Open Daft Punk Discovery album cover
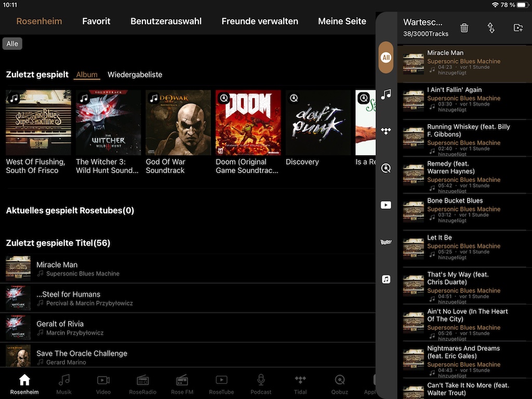Viewport: 532px width, 399px height. coord(318,123)
